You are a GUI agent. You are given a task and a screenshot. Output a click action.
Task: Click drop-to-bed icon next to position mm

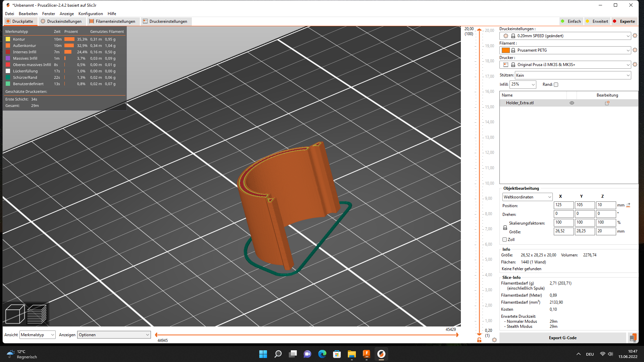click(x=628, y=205)
